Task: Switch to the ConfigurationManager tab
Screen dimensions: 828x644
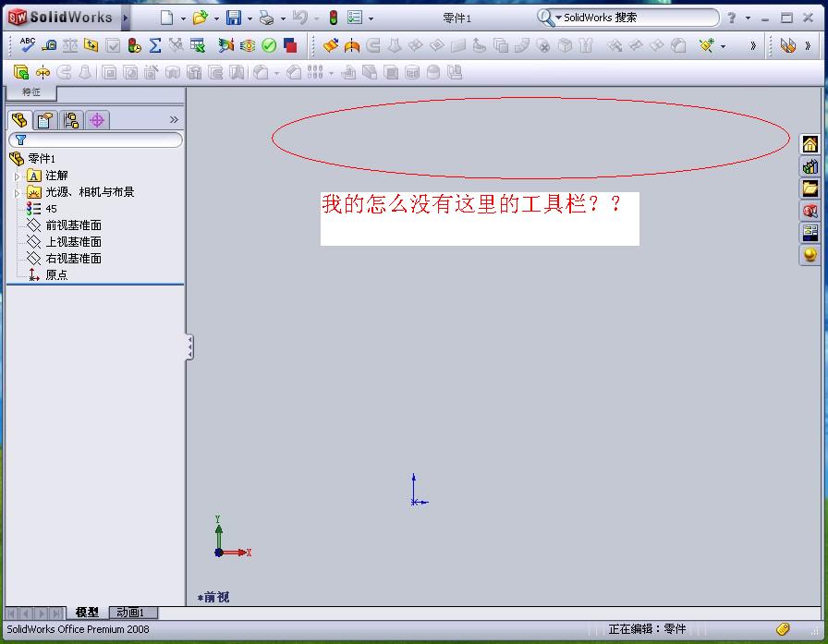Action: [71, 120]
